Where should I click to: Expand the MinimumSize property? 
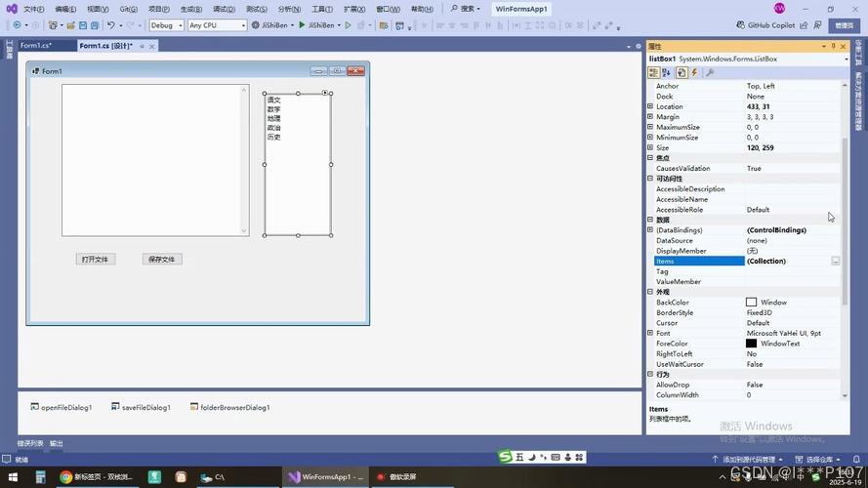click(650, 138)
